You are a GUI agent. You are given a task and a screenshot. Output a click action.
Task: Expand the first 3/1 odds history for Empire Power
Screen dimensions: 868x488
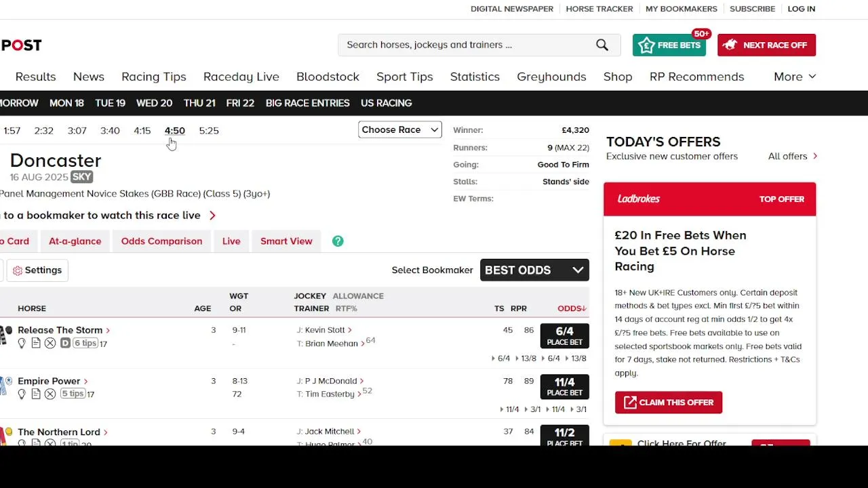coord(532,409)
